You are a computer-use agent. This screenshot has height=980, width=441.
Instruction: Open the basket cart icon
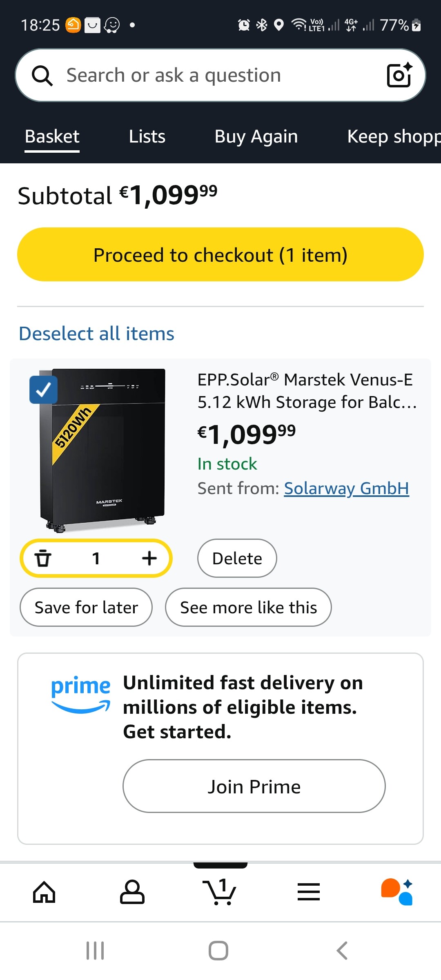220,892
